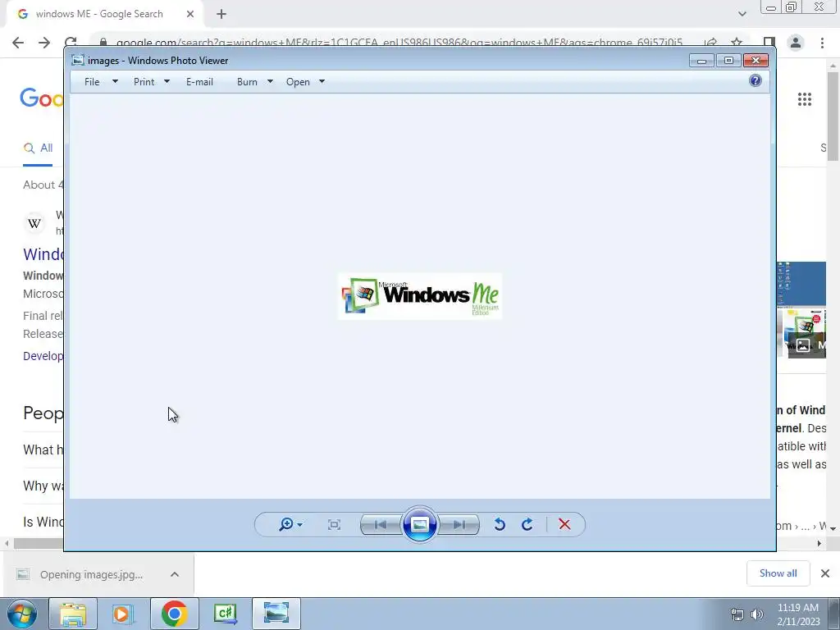Image resolution: width=840 pixels, height=630 pixels.
Task: Click the Wikipedia W favicon in results
Action: (x=34, y=223)
